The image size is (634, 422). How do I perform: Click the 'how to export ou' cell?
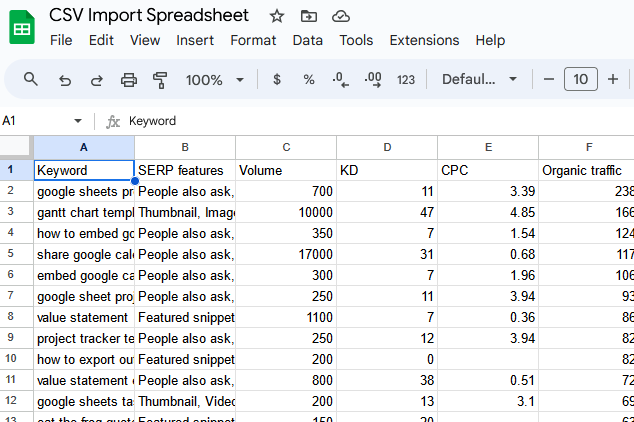[84, 359]
